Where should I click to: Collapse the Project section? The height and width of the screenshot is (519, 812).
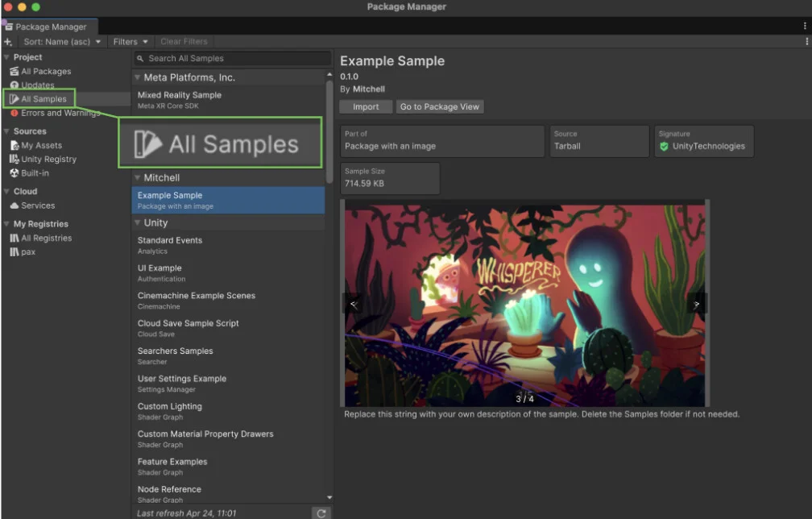6,57
